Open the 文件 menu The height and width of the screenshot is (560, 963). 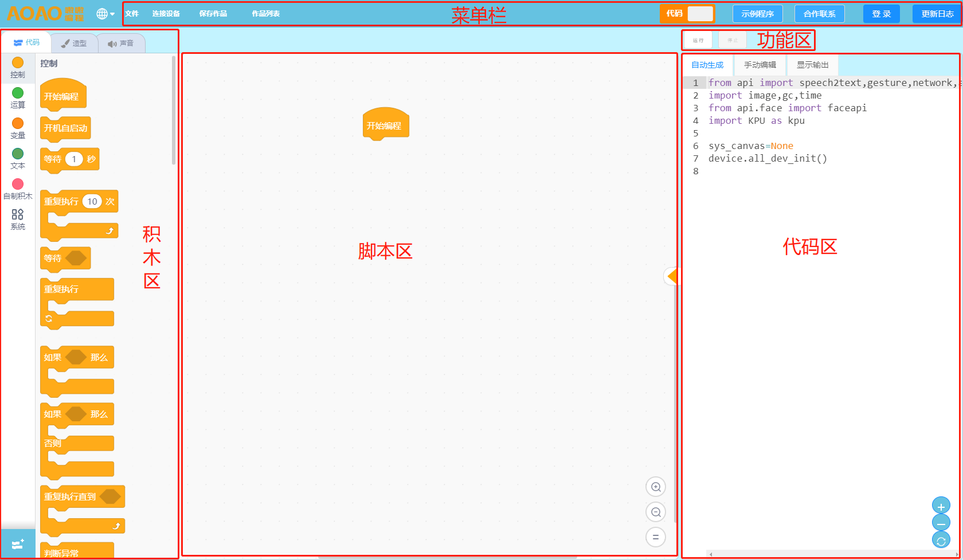click(132, 14)
